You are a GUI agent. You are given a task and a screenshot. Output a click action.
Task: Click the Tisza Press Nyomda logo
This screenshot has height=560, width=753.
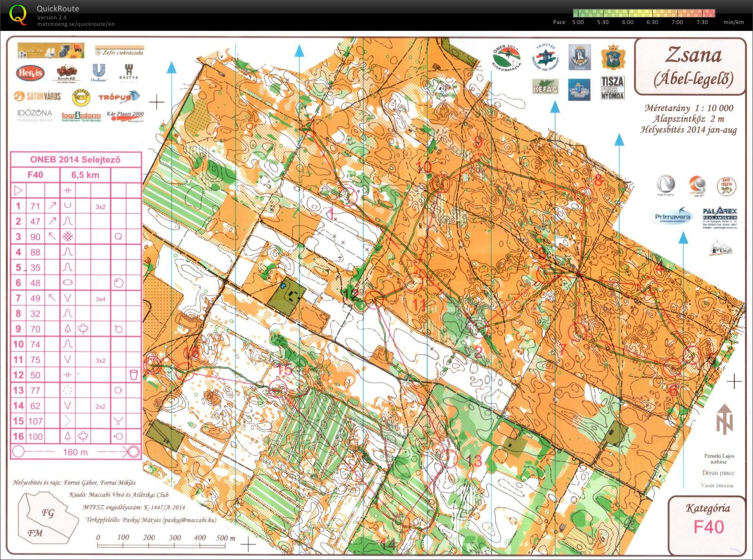coord(612,88)
